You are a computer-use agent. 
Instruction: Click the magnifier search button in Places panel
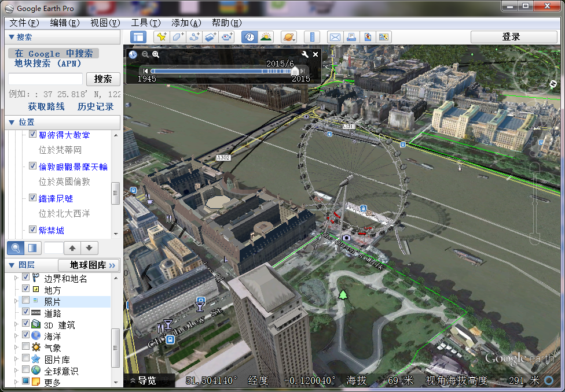16,248
